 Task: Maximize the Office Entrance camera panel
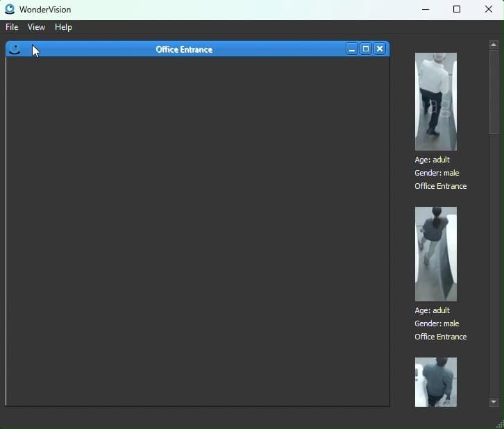(x=366, y=49)
